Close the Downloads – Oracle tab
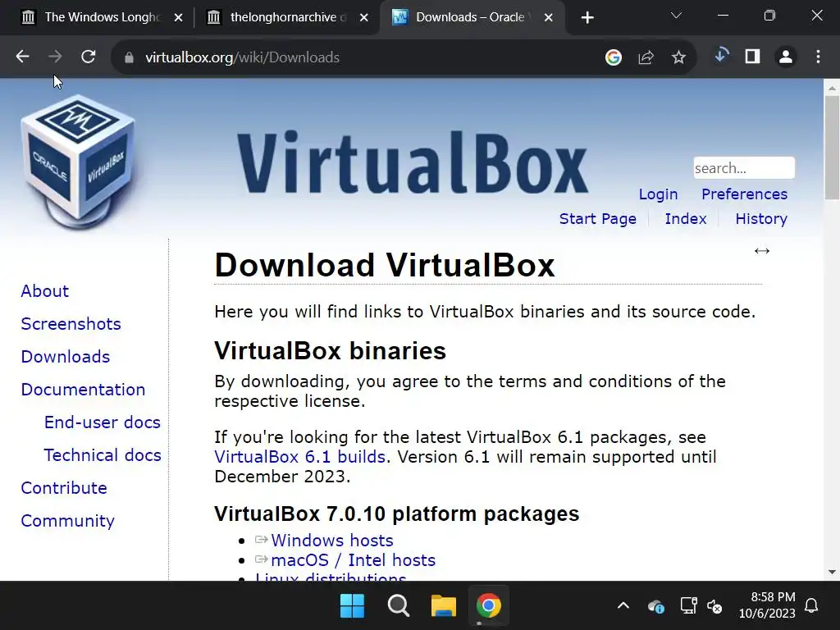This screenshot has width=840, height=630. [x=549, y=18]
